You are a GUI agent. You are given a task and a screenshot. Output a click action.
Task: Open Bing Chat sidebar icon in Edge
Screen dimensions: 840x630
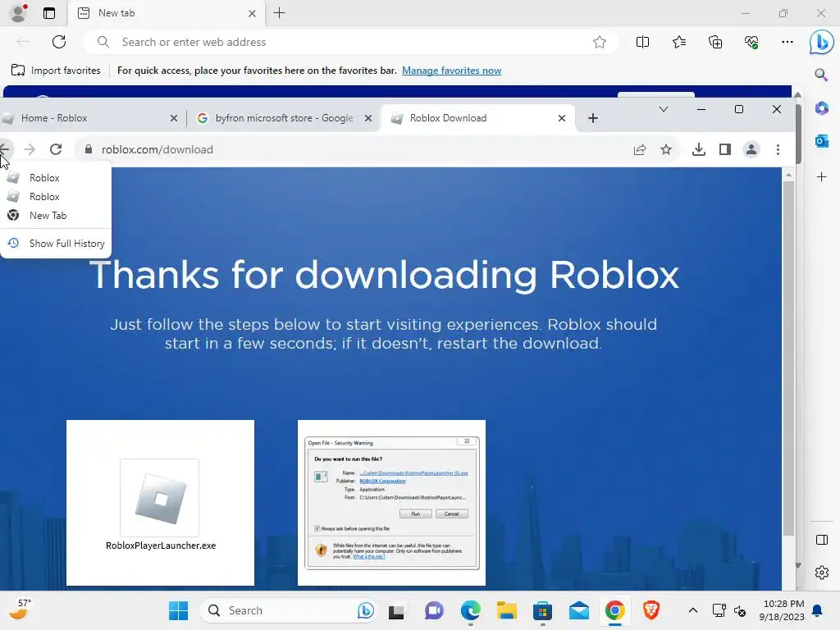(820, 42)
